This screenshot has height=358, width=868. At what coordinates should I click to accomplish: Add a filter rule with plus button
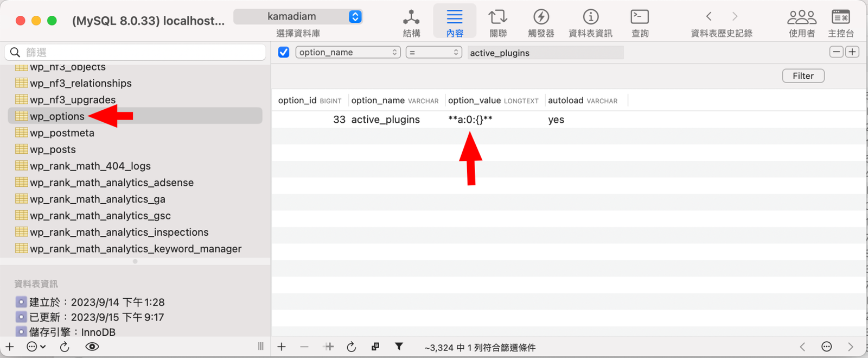tap(852, 52)
